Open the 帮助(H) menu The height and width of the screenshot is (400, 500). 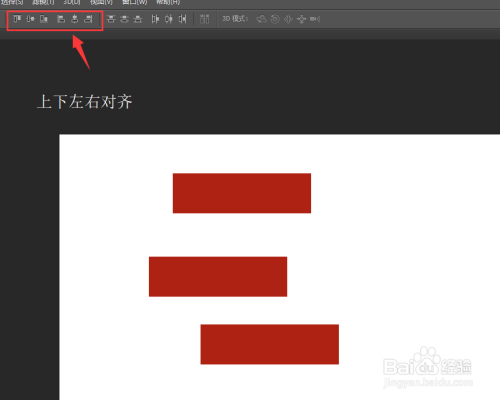click(x=168, y=2)
